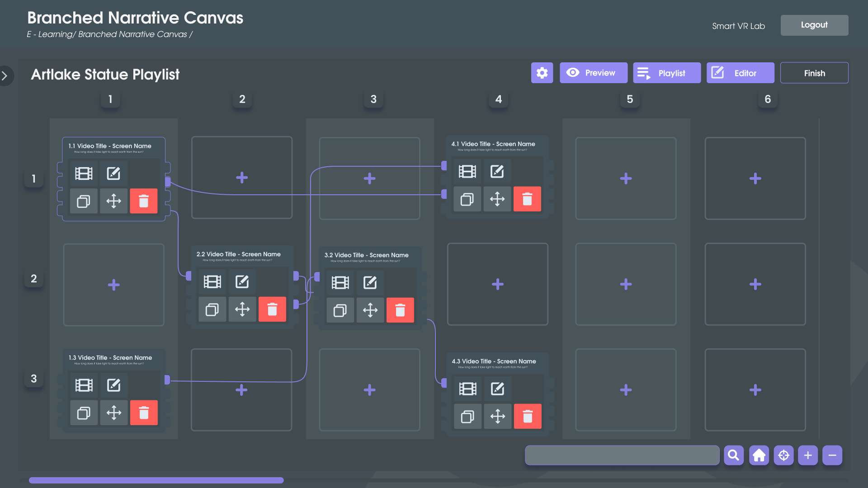The width and height of the screenshot is (868, 488).
Task: Click the search input field
Action: click(622, 455)
